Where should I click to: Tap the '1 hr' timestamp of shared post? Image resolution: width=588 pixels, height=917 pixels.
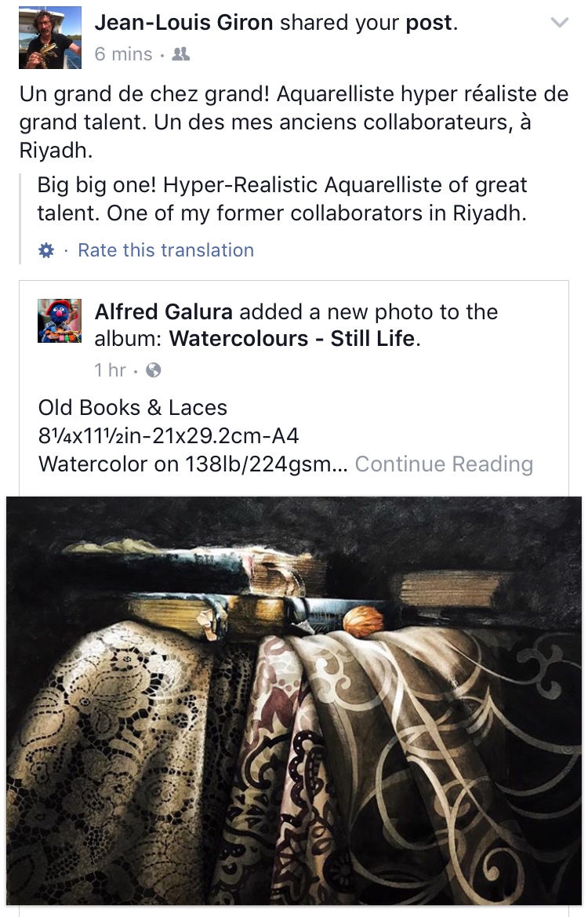pos(110,370)
